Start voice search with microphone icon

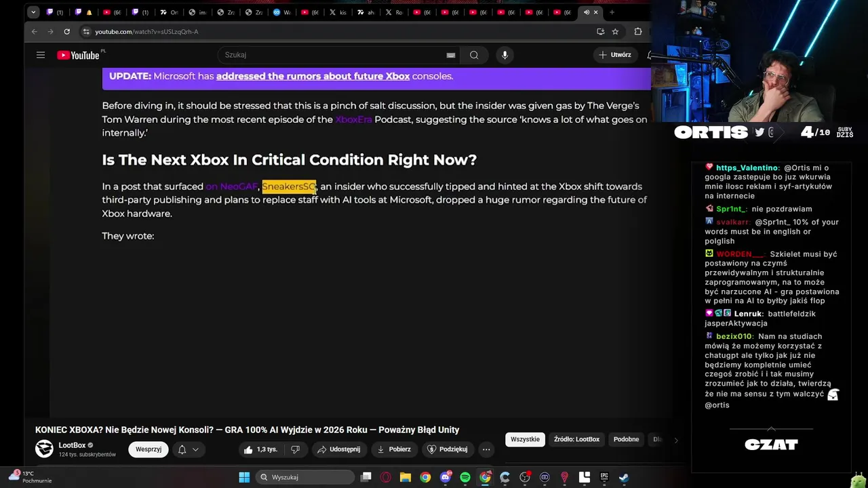505,55
